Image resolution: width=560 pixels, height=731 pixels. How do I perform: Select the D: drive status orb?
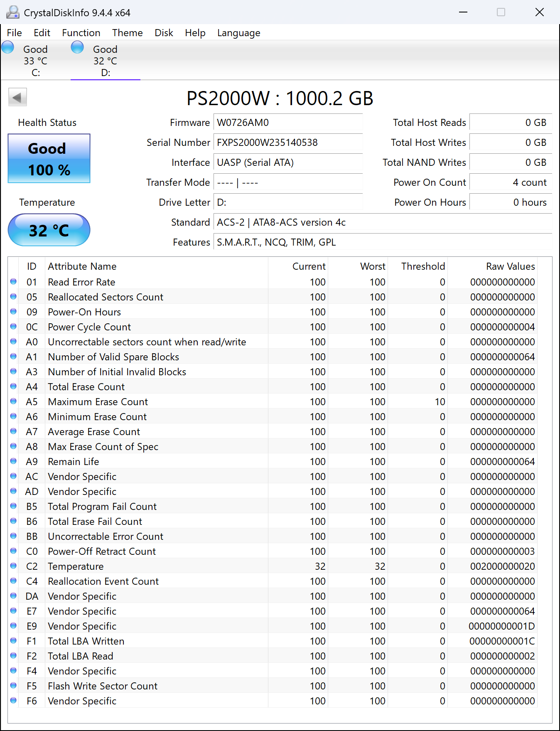coord(77,47)
